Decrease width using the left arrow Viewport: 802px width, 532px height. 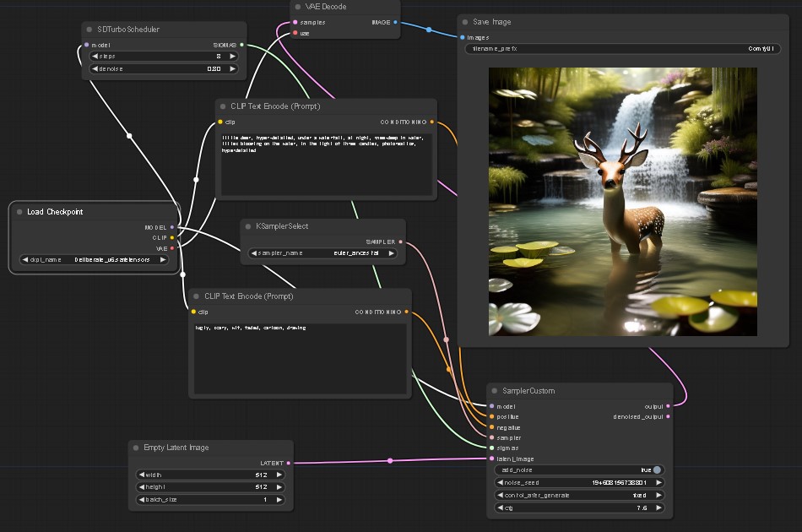pyautogui.click(x=141, y=475)
